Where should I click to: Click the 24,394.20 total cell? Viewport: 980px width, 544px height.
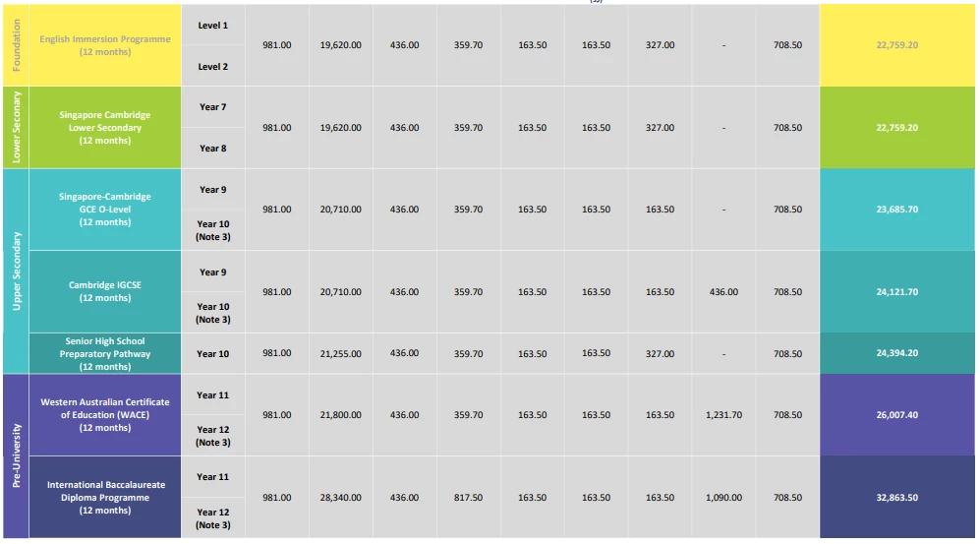point(896,353)
